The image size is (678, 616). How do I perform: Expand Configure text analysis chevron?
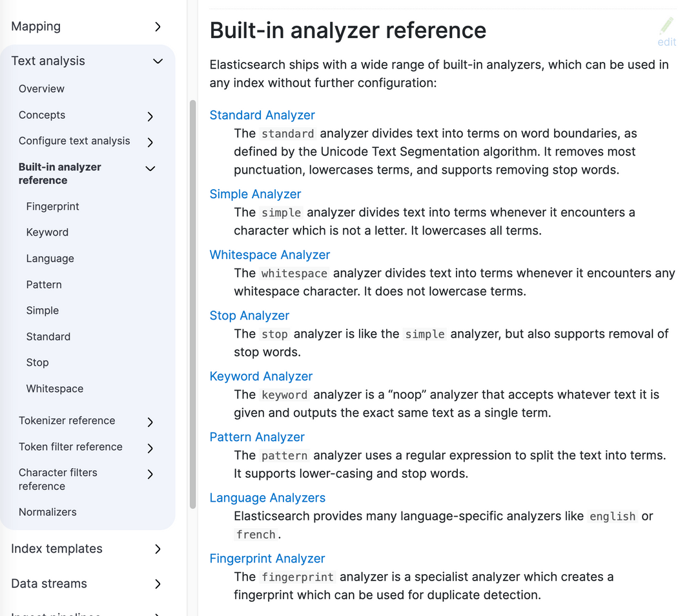(150, 142)
